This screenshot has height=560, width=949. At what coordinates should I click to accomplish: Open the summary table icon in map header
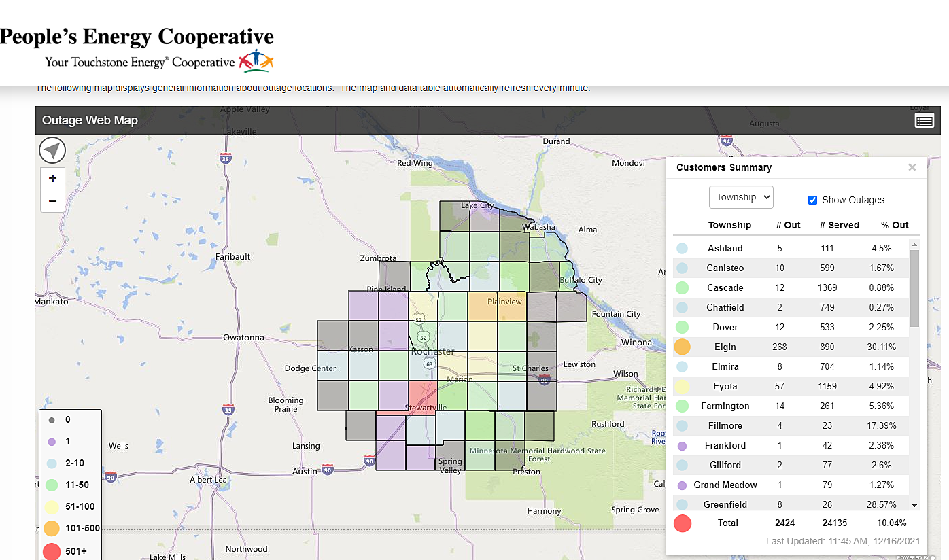(924, 121)
